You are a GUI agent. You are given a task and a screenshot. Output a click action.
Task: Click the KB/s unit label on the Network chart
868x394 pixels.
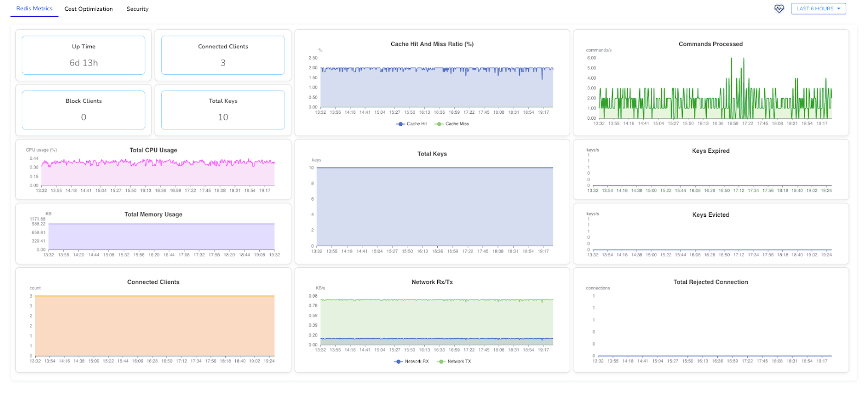tap(321, 288)
